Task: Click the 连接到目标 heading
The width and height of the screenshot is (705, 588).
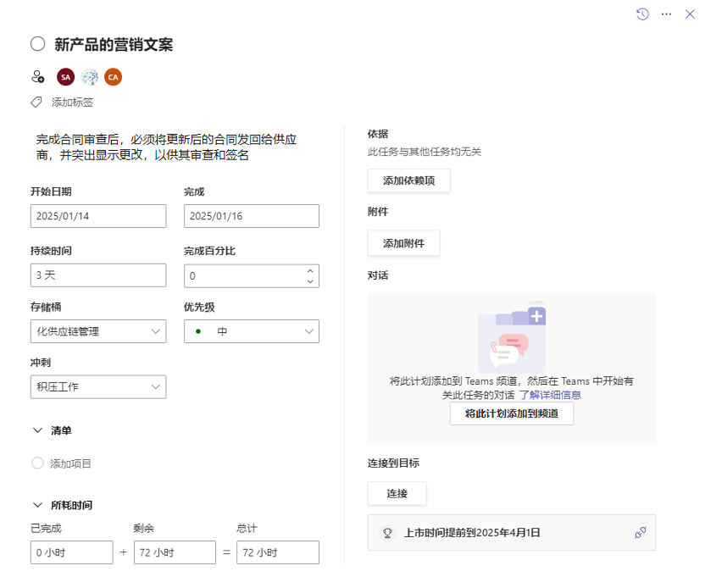Action: click(393, 463)
